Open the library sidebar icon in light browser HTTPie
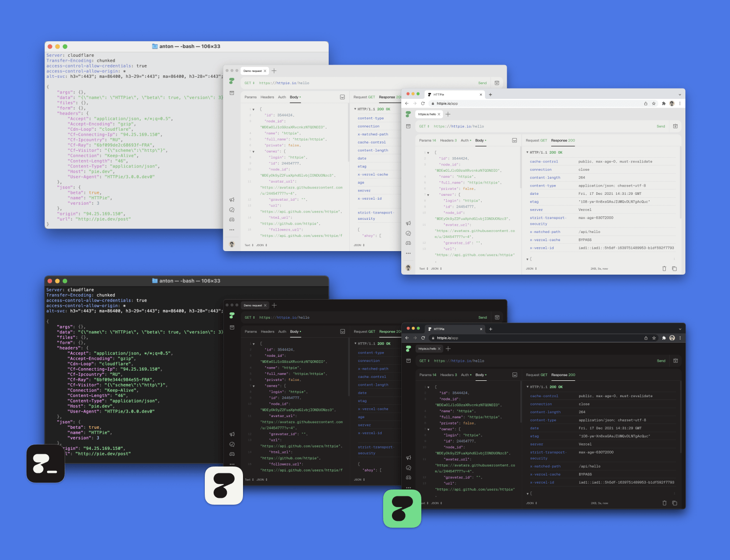730x560 pixels. pyautogui.click(x=408, y=126)
